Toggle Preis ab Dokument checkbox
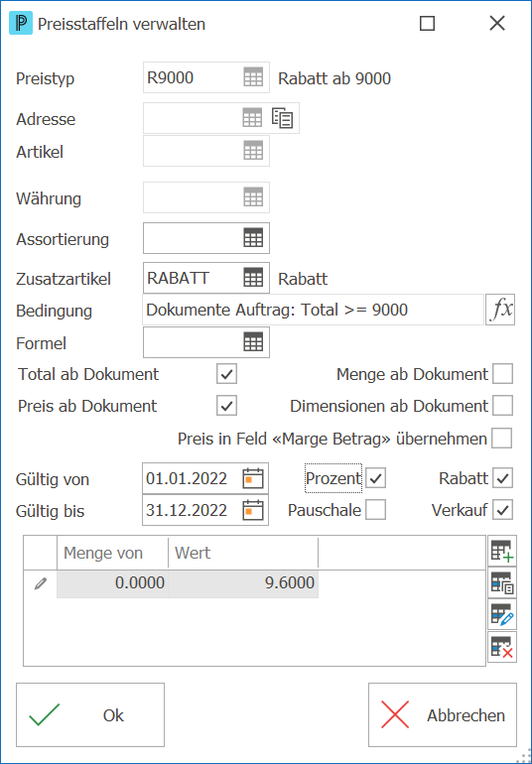The height and width of the screenshot is (764, 532). click(226, 406)
